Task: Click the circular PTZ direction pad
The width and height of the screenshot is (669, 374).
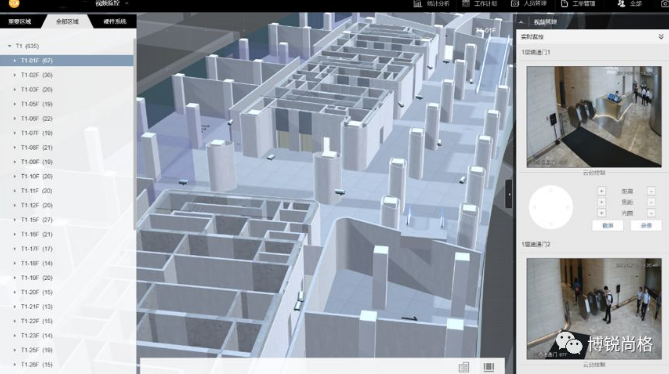Action: 551,207
